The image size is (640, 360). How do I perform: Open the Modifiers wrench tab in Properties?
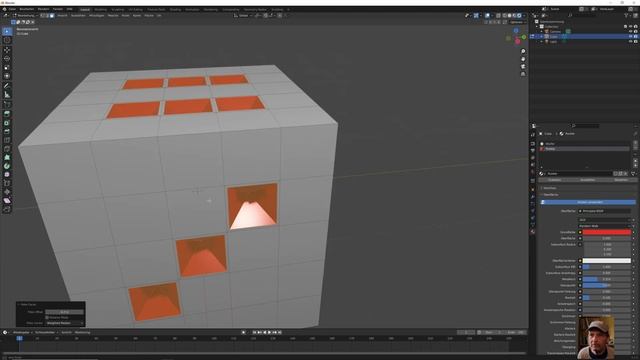(x=533, y=196)
